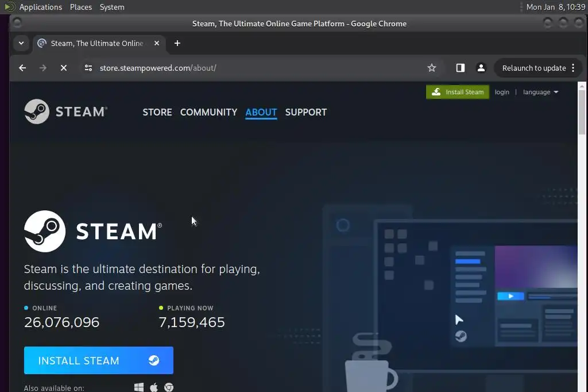Click the green Install Steam header button
The height and width of the screenshot is (392, 588).
click(x=458, y=92)
